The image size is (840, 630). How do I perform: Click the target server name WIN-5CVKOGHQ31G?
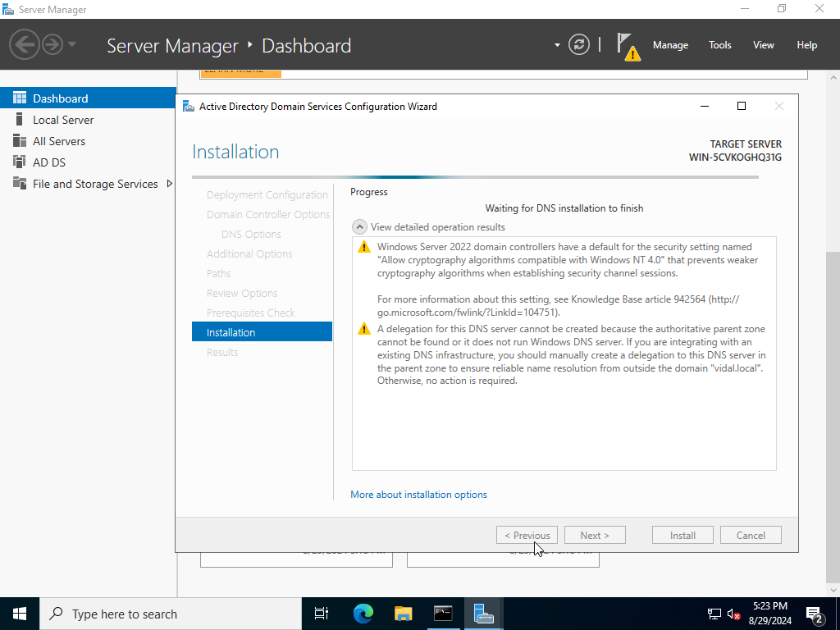click(x=735, y=157)
